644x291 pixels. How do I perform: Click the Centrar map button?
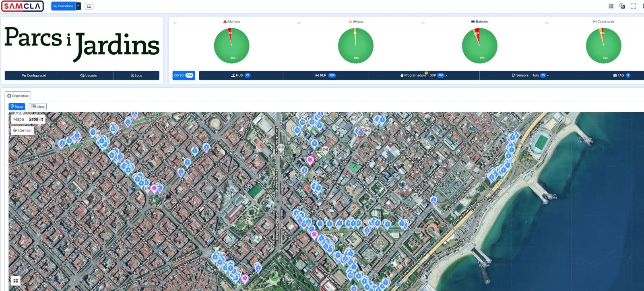tap(22, 130)
